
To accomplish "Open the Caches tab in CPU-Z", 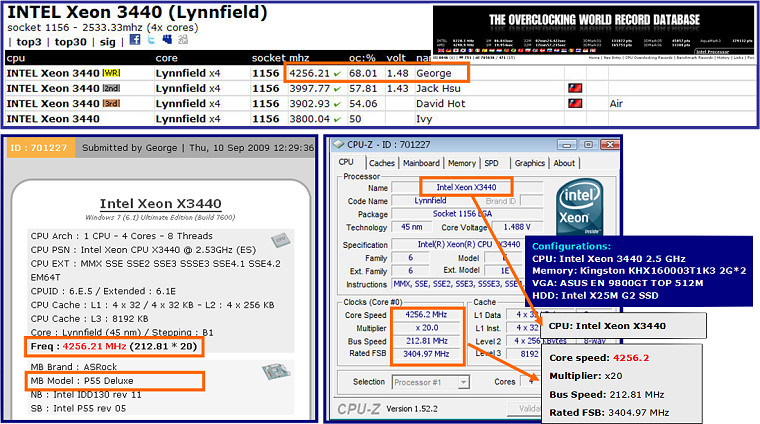I will tap(381, 163).
